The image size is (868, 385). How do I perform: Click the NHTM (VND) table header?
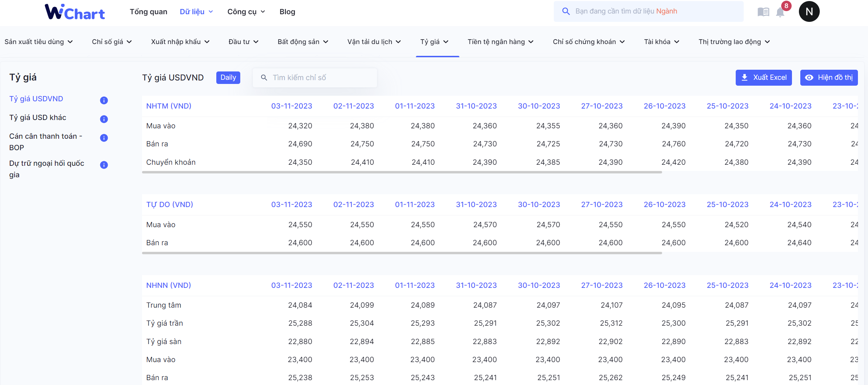169,106
